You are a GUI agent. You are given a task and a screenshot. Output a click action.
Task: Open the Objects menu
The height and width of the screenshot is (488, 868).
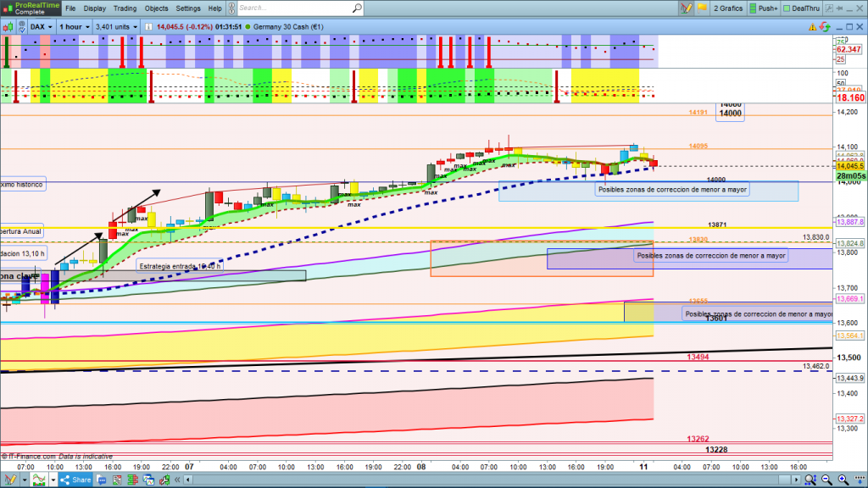tap(157, 8)
